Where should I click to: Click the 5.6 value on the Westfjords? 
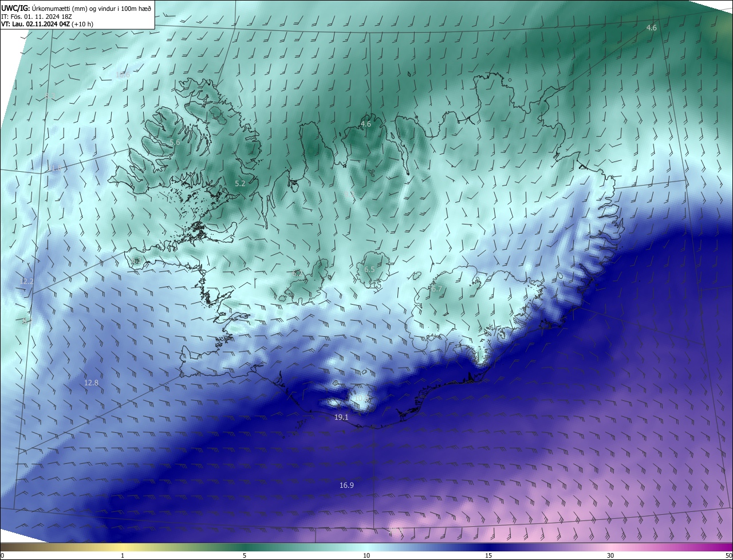coord(175,142)
